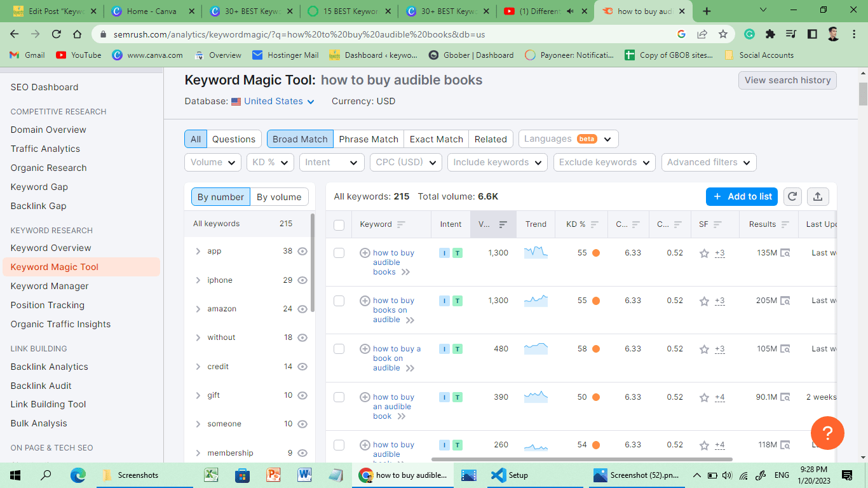The width and height of the screenshot is (868, 488).
Task: Click the share page icon in address bar
Action: tap(702, 34)
